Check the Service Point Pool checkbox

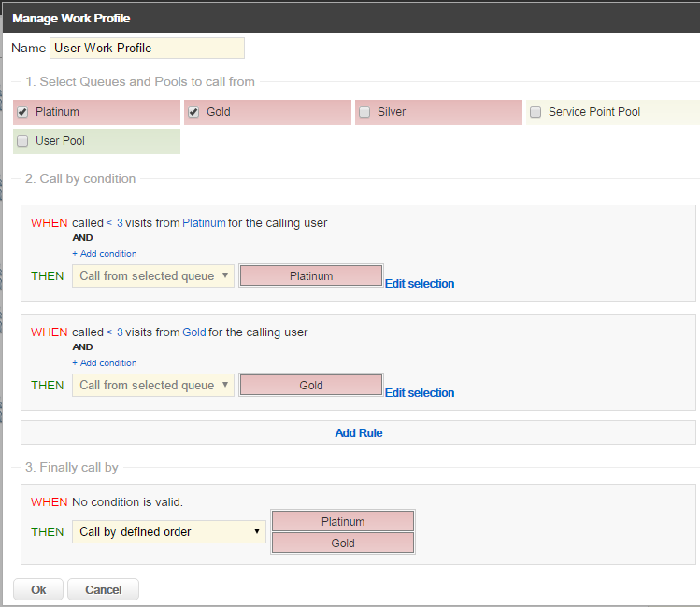[x=536, y=112]
